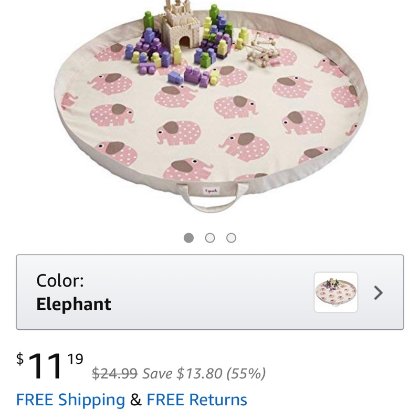The width and height of the screenshot is (420, 420).
Task: Click the $11.19 current price
Action: (50, 366)
